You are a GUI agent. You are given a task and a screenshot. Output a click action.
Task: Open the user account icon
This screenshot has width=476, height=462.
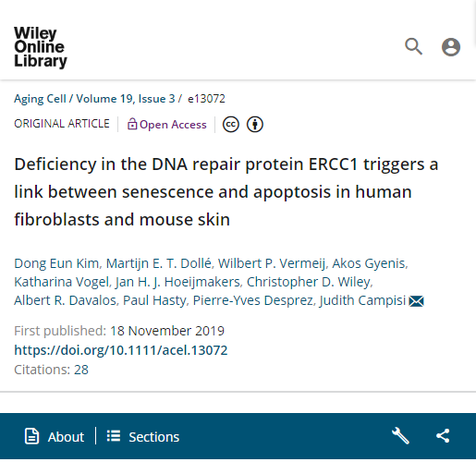point(451,47)
